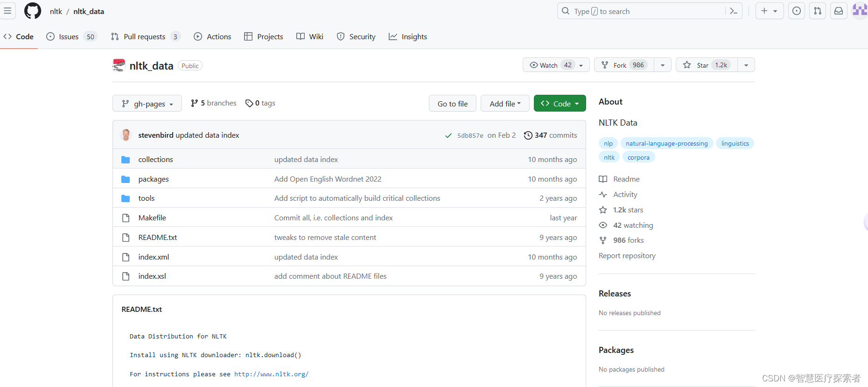This screenshot has height=387, width=868.
Task: Switch to the Issues tab
Action: 71,36
